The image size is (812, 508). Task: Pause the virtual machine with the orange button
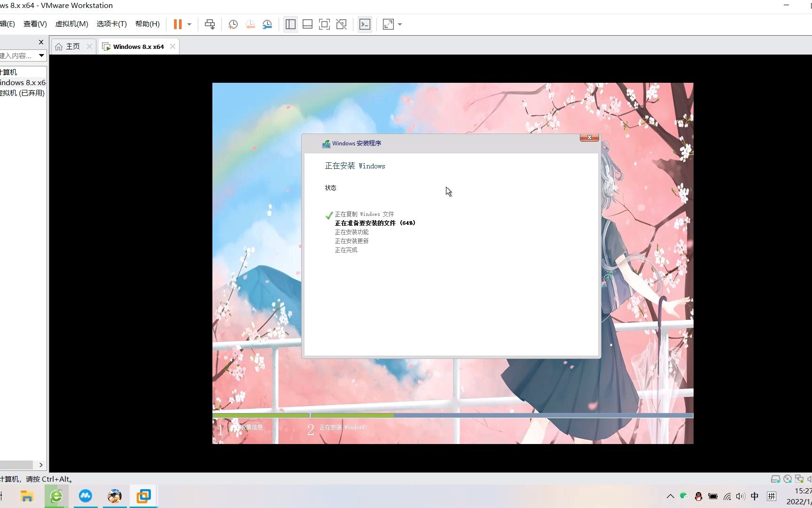178,24
